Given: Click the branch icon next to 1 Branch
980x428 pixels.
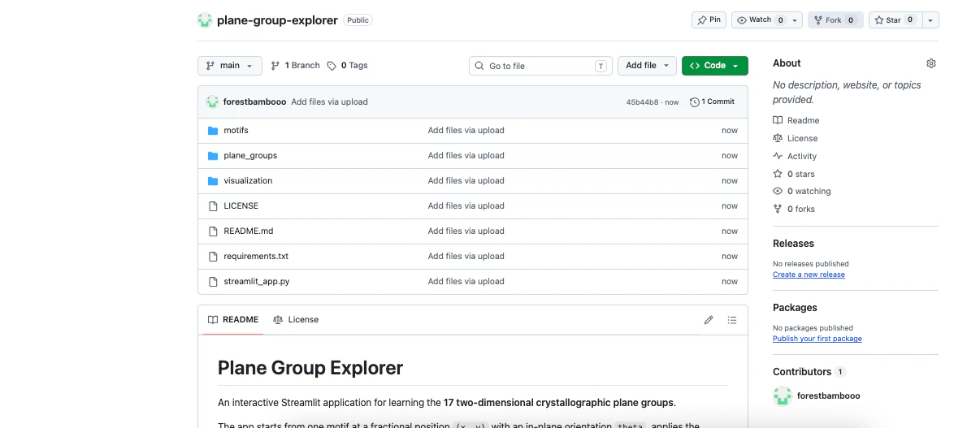Looking at the screenshot, I should 275,66.
